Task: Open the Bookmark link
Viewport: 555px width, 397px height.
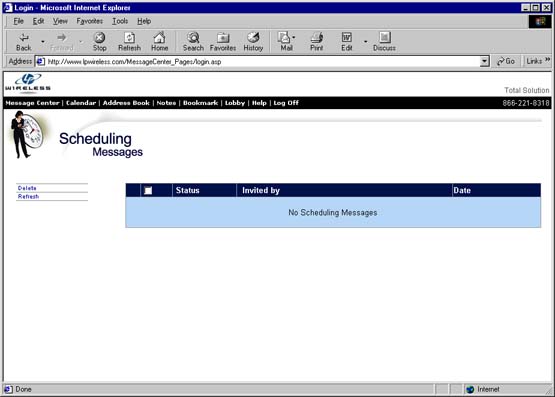Action: coord(200,103)
